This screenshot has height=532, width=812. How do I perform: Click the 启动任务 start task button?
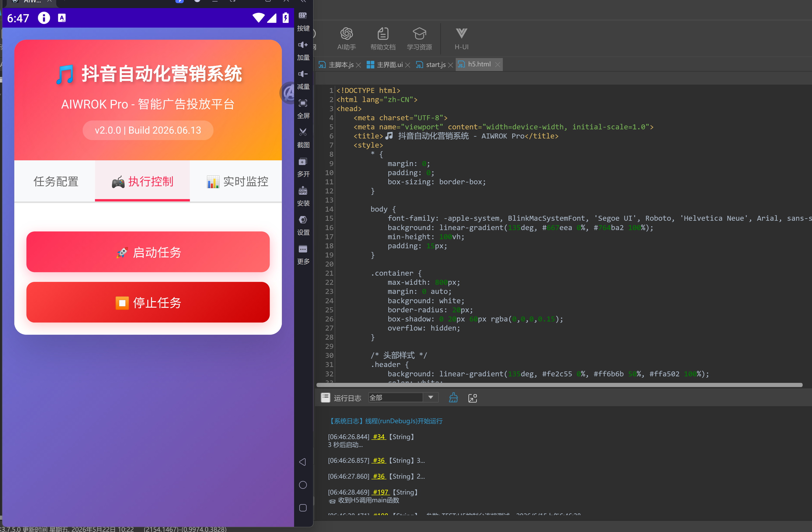148,252
